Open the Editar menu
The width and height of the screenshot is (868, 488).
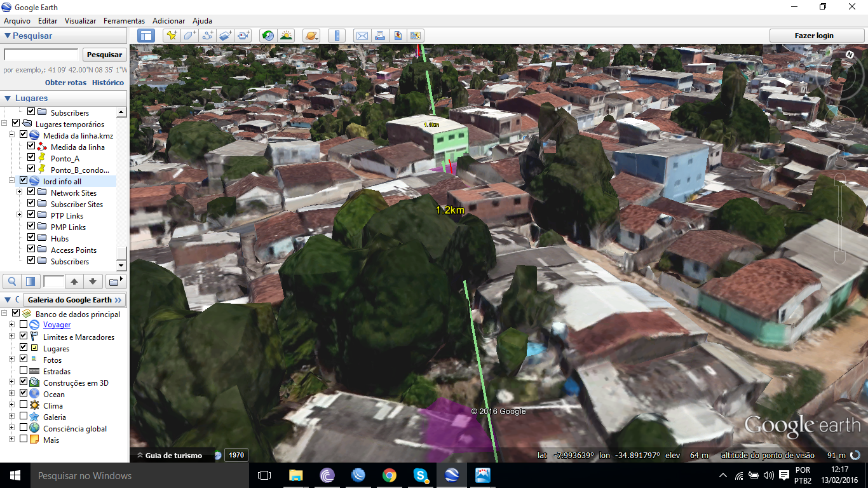(x=48, y=21)
